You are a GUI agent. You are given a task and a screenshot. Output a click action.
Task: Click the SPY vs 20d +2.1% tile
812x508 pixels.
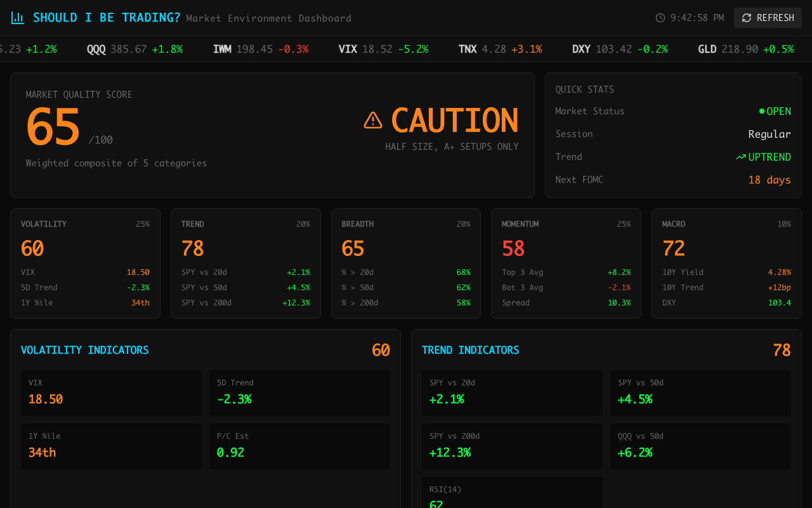pos(512,393)
